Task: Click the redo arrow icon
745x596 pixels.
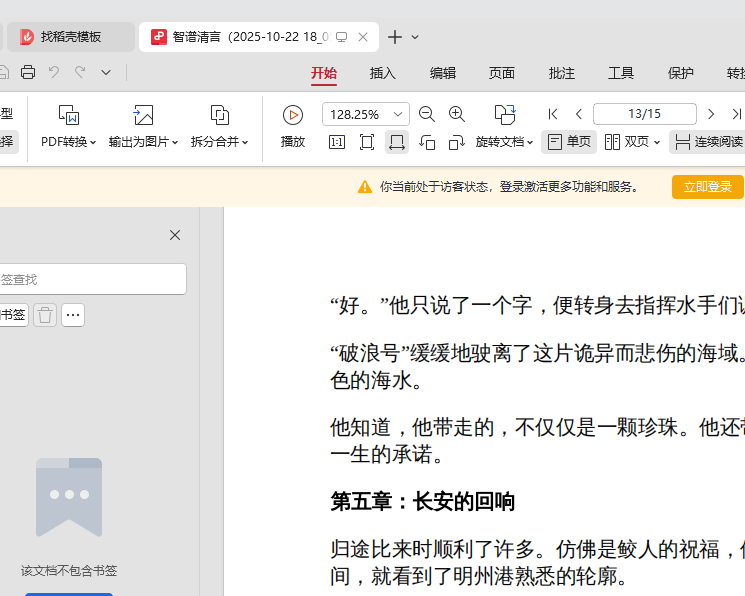Action: click(80, 72)
